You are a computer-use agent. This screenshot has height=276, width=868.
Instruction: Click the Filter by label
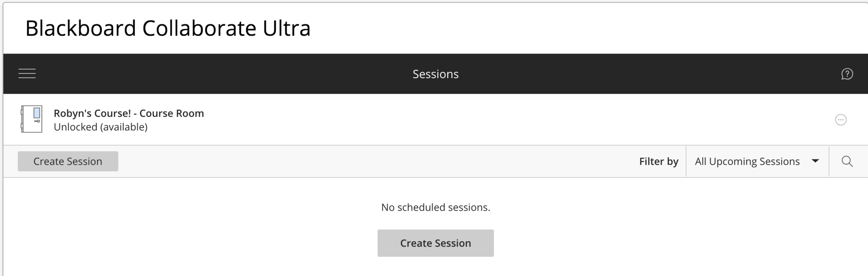[659, 161]
